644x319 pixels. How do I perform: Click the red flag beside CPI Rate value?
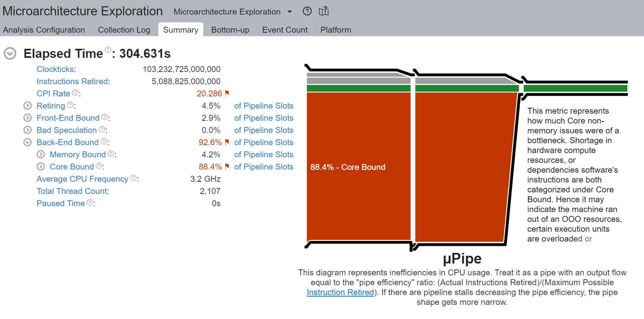227,93
